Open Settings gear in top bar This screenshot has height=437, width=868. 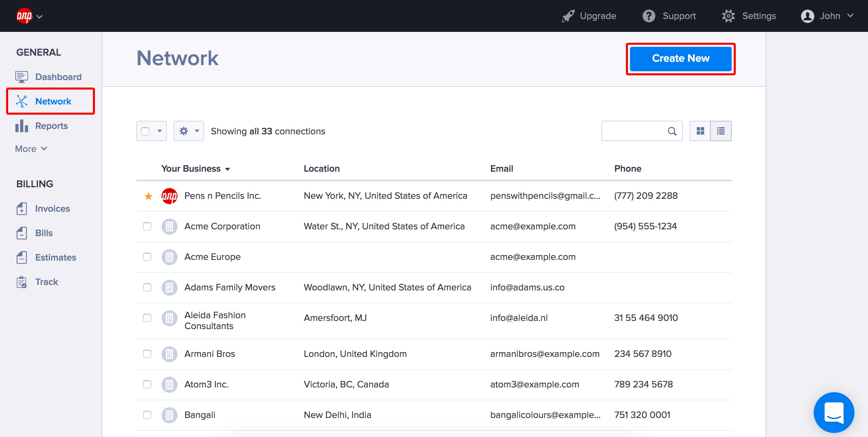click(x=728, y=16)
